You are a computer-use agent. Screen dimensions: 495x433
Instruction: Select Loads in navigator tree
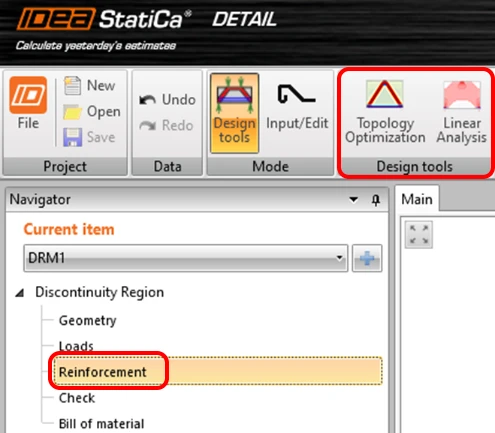(x=76, y=346)
